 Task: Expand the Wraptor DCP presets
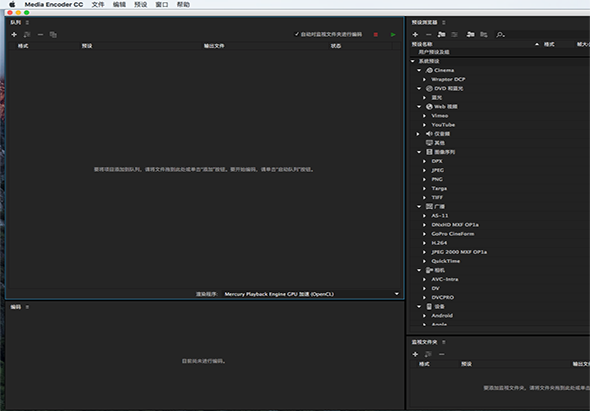(424, 79)
